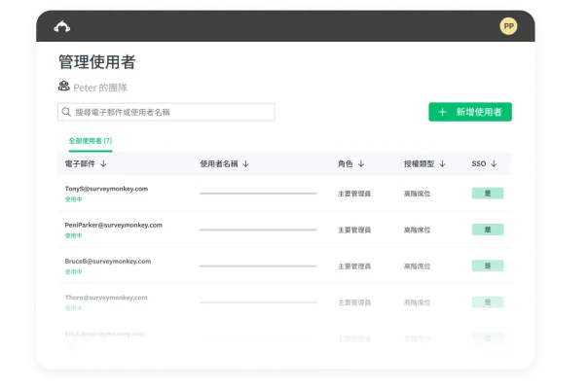Image resolution: width=588 pixels, height=389 pixels.
Task: Focus the 搜尋電子郵件或使用者名稱 field
Action: (166, 112)
